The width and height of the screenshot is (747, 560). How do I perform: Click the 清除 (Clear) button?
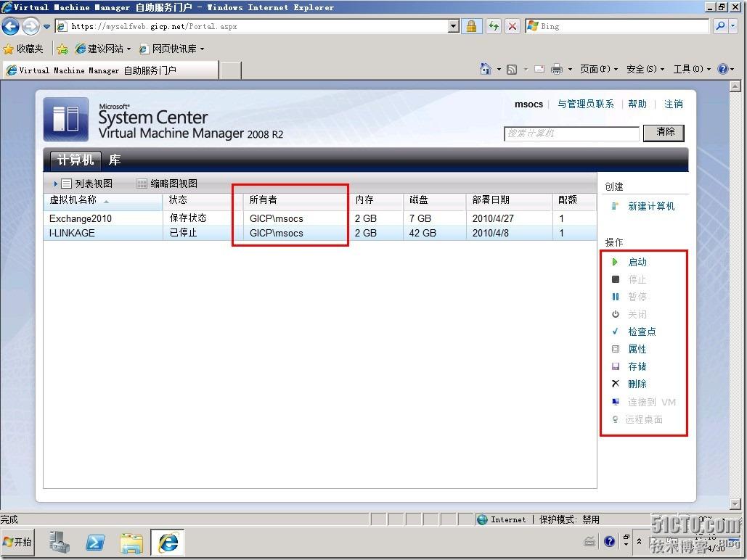[x=663, y=133]
